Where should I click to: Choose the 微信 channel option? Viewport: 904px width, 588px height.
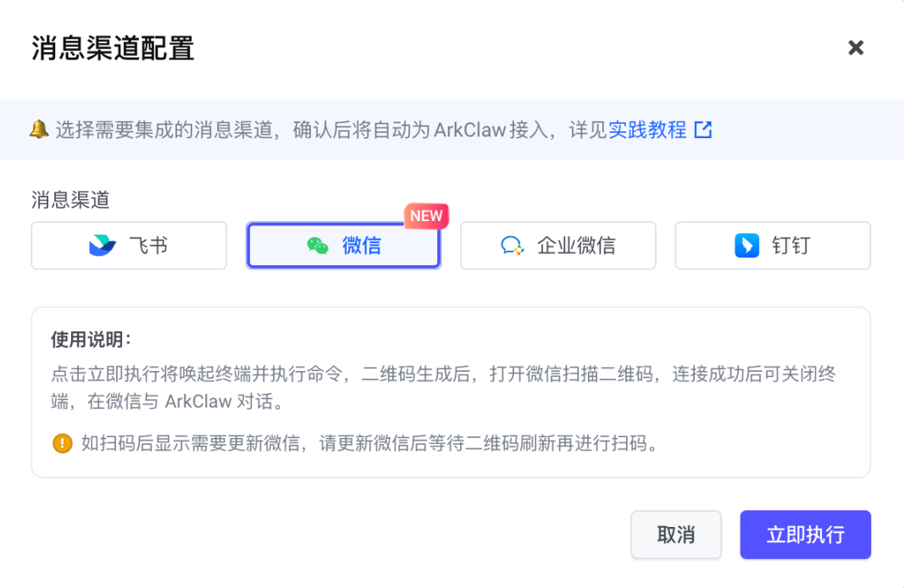(x=343, y=246)
